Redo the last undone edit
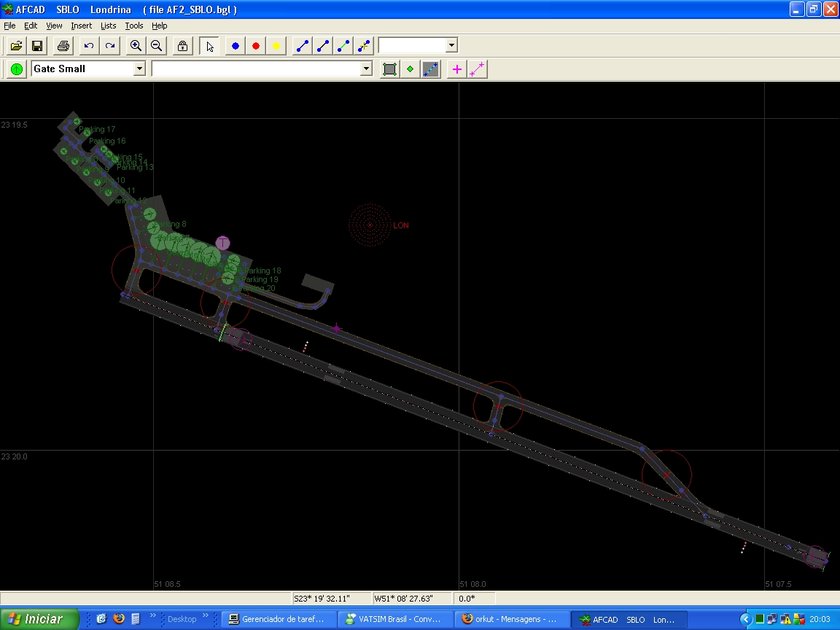Screen dimensions: 840x630 tap(110, 46)
